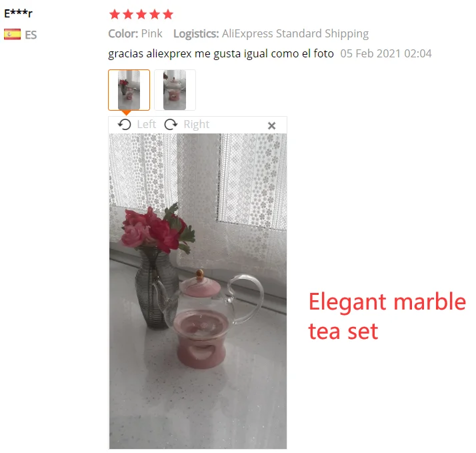Open the first review photo thumbnail
This screenshot has height=453, width=476.
129,90
